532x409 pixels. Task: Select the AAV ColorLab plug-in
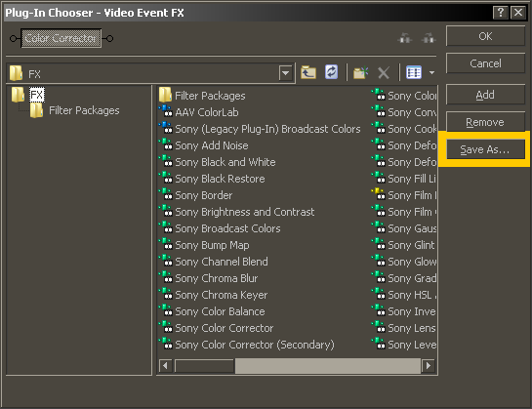coord(199,112)
